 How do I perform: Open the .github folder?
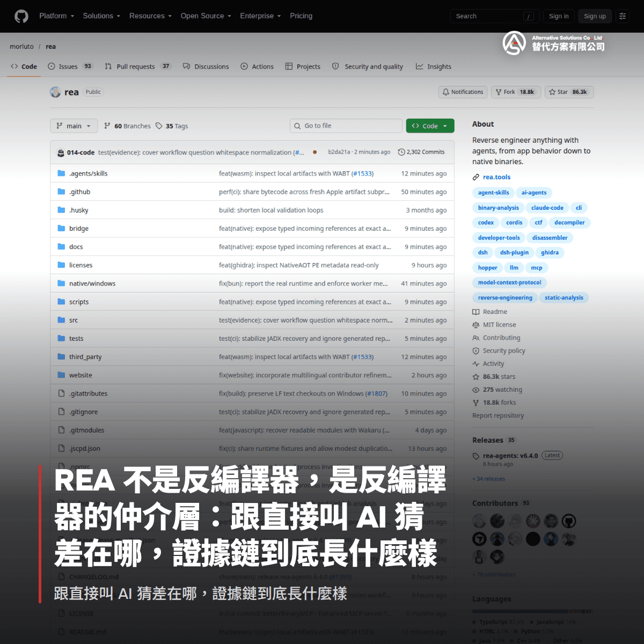tap(79, 192)
